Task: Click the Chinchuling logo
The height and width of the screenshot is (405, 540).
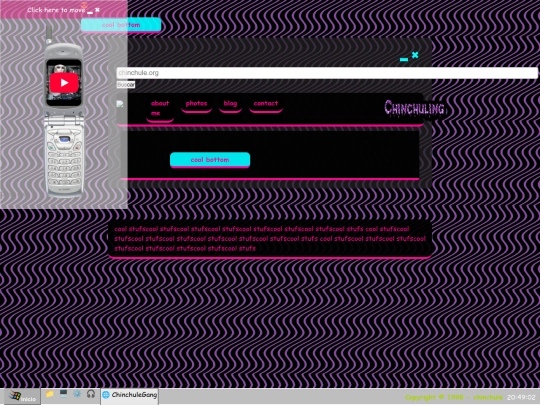Action: point(415,108)
